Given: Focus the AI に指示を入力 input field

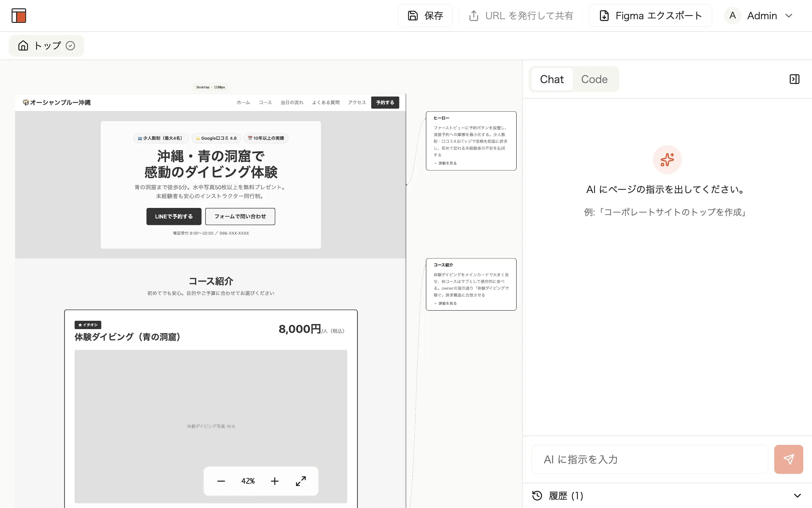Looking at the screenshot, I should (650, 459).
